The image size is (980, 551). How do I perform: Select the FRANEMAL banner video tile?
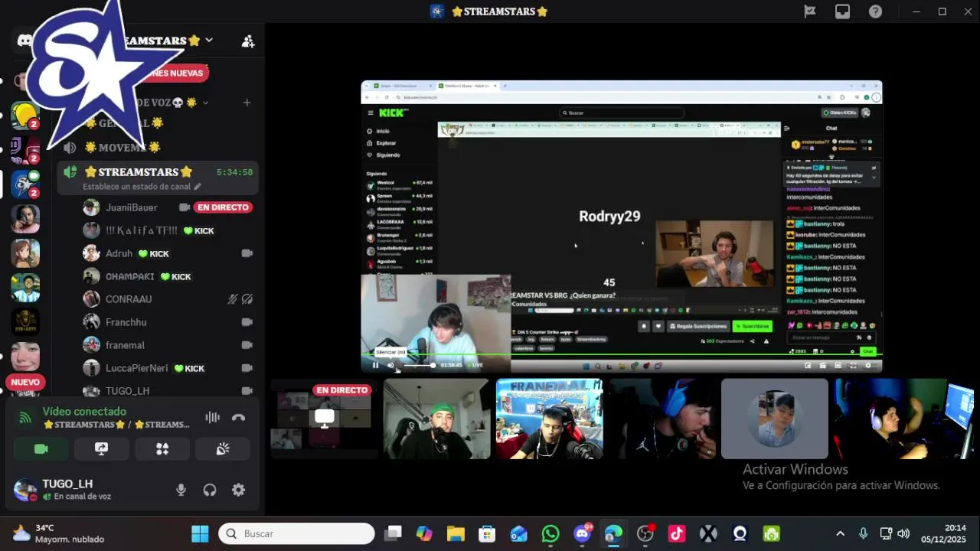tap(549, 419)
